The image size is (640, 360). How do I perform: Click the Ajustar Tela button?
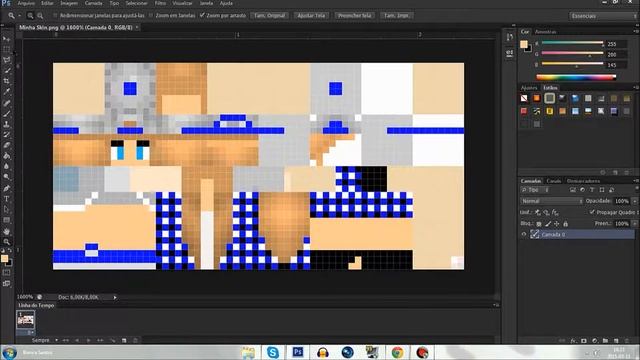pos(311,16)
